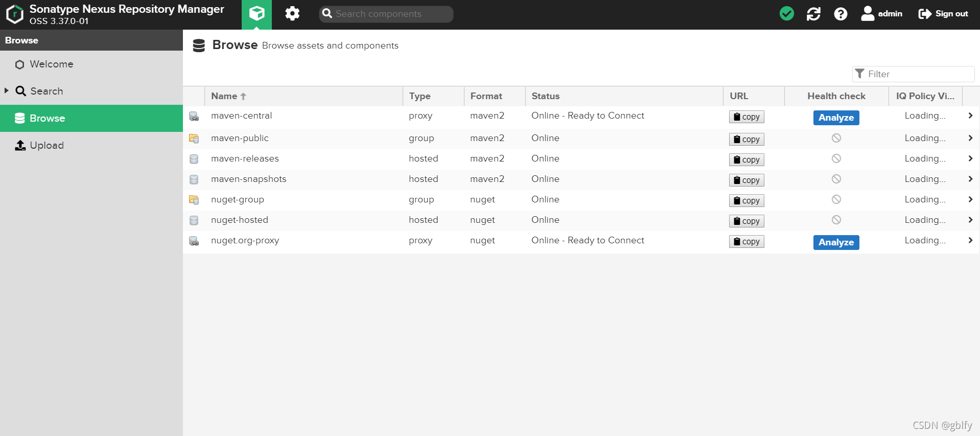Click the admin user account
The width and height of the screenshot is (980, 436).
(881, 14)
